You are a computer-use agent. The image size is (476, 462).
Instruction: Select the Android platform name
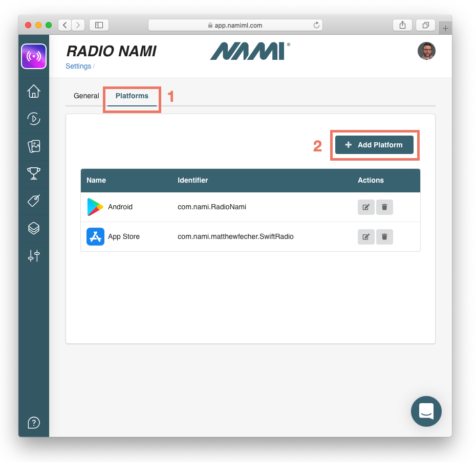(x=120, y=207)
